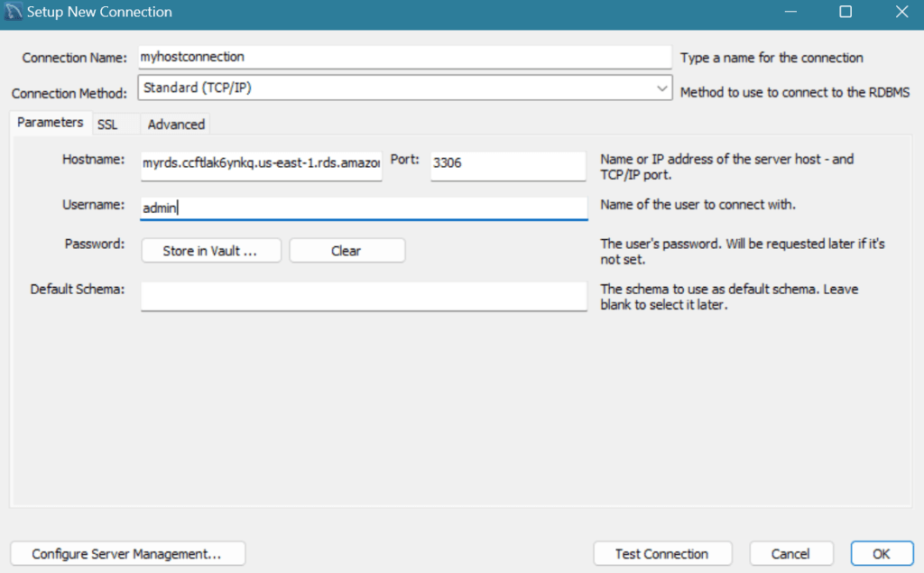Click Store in Vault button
Image resolution: width=924 pixels, height=573 pixels.
click(x=211, y=251)
